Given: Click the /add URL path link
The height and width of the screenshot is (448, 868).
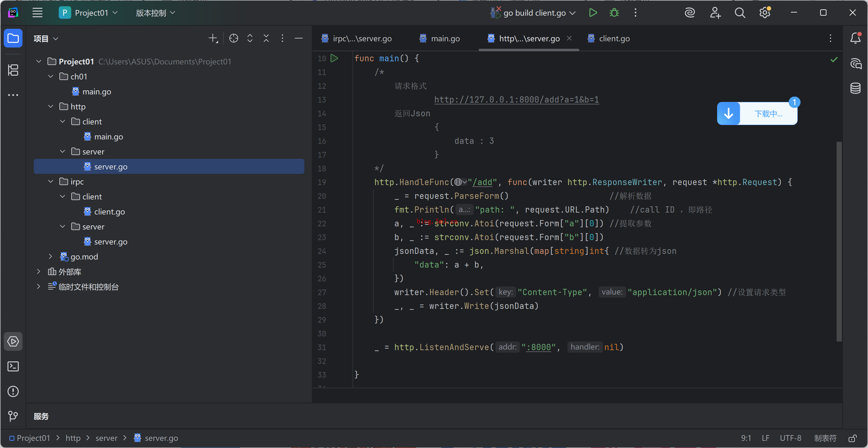Looking at the screenshot, I should (482, 182).
